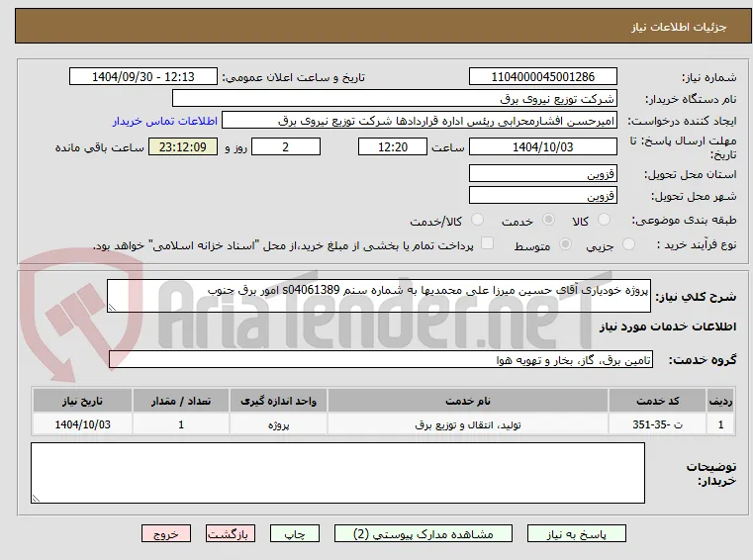This screenshot has width=753, height=560.
Task: Click the general need description text area
Action: (378, 296)
